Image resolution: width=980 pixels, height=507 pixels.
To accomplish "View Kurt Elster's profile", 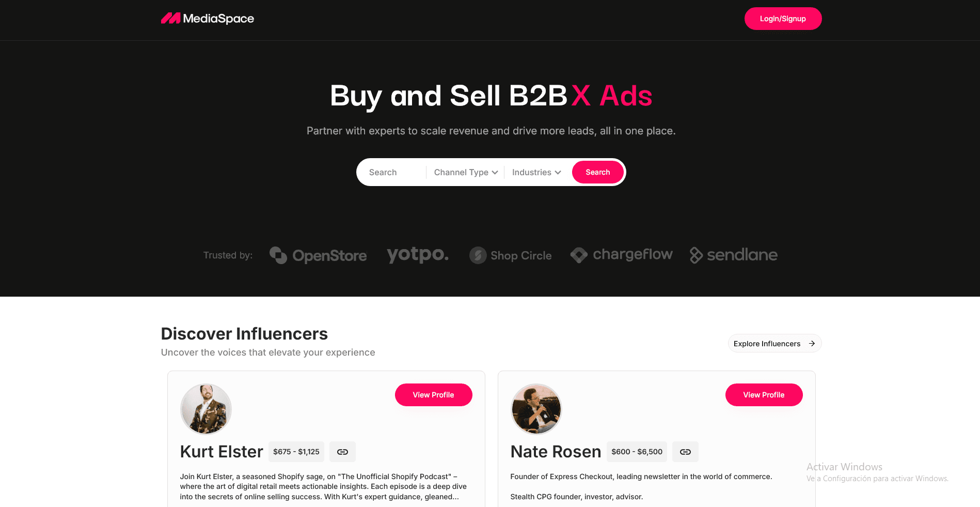I will coord(433,395).
